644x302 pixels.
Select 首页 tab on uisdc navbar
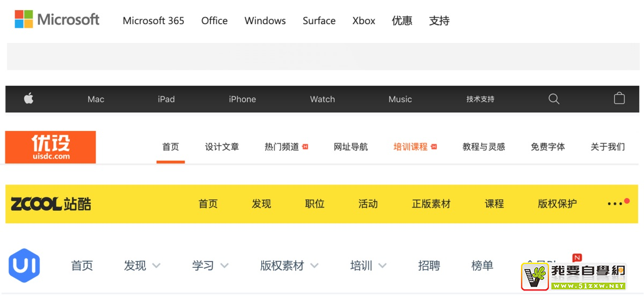pyautogui.click(x=171, y=147)
